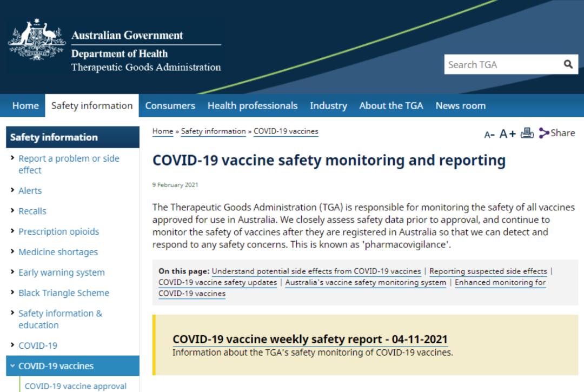
Task: Decrease text size with A- icon
Action: (489, 135)
